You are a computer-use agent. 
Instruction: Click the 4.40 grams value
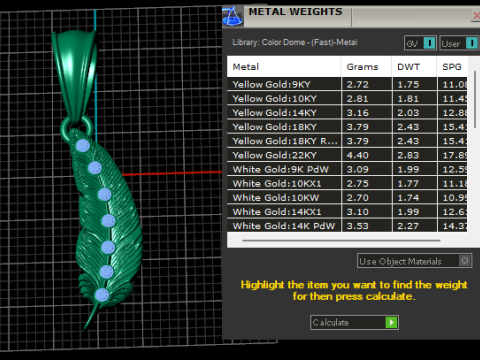click(358, 155)
